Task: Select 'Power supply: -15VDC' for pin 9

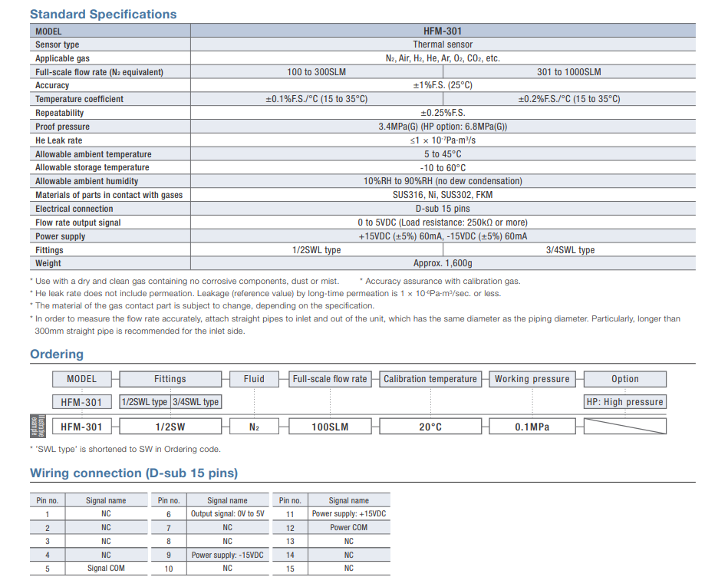Action: 228,555
